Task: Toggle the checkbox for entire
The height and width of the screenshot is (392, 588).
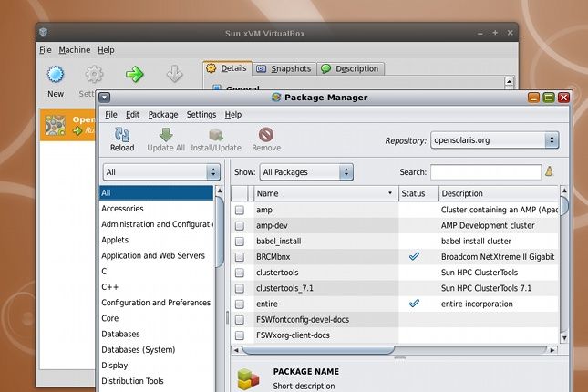Action: point(239,304)
